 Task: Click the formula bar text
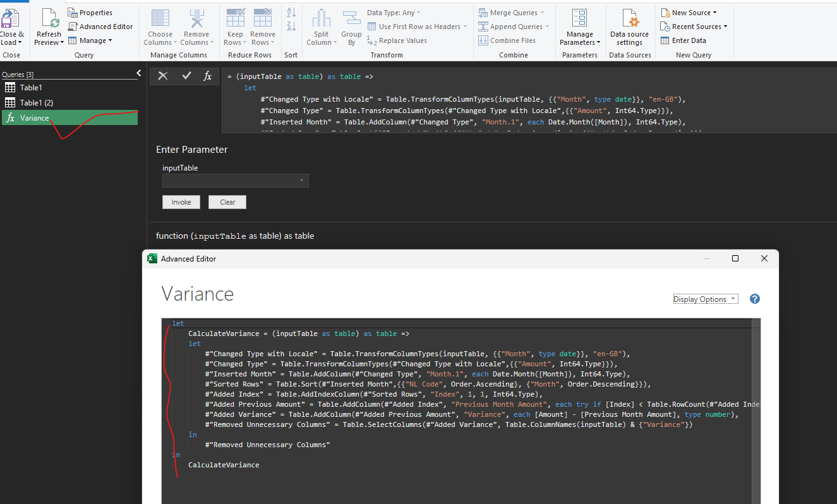click(529, 100)
